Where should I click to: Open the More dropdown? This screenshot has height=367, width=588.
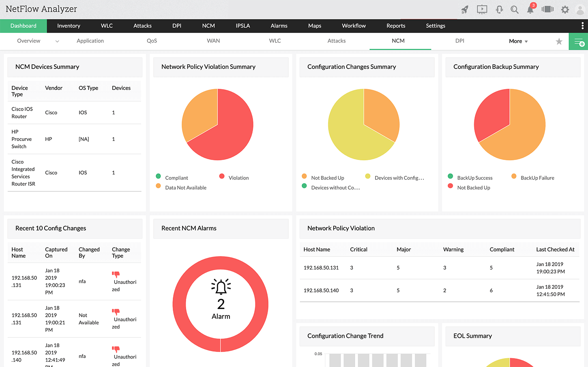[518, 41]
